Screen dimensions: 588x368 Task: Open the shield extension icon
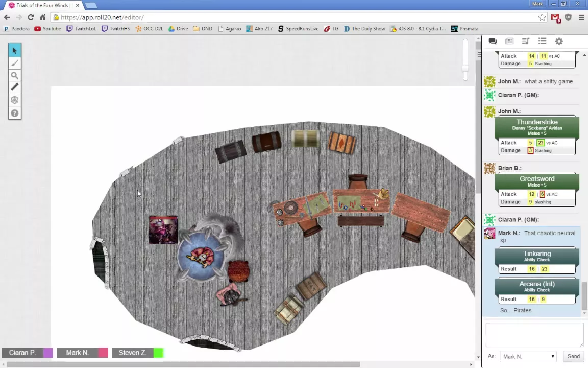pyautogui.click(x=569, y=17)
